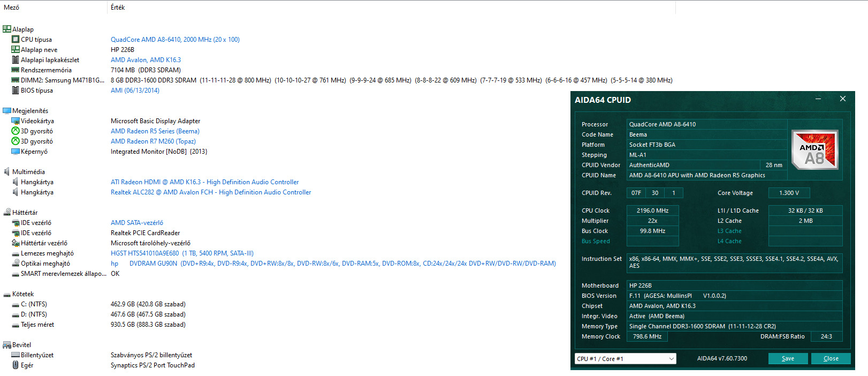Screen dimensions: 868x376
Task: Click the DRAM:FSB Ratio value 24:3
Action: pos(826,336)
